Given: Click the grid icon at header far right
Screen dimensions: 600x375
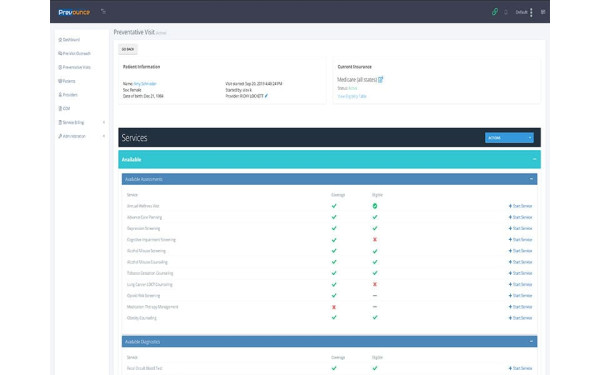Looking at the screenshot, I should tap(543, 12).
